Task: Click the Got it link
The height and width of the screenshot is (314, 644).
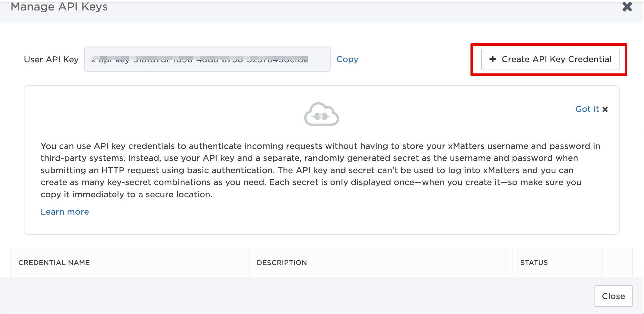Action: point(587,109)
